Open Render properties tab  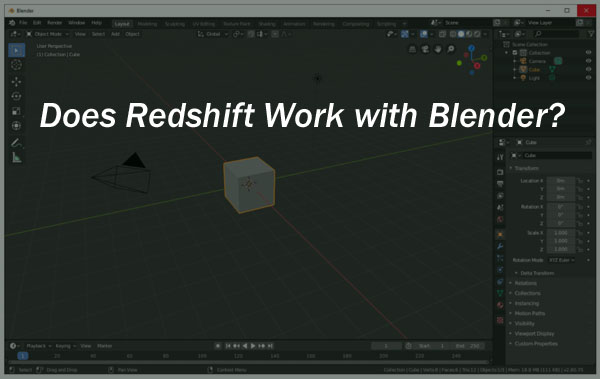click(x=500, y=172)
